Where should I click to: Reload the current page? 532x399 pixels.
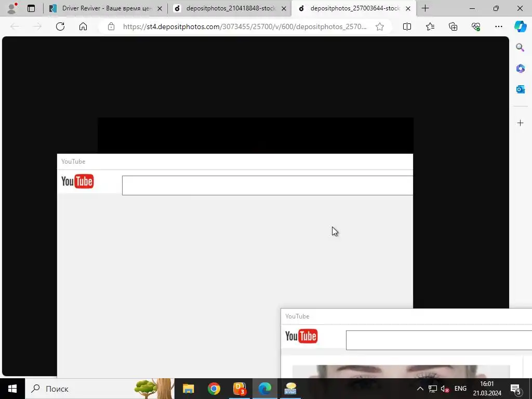(x=60, y=26)
